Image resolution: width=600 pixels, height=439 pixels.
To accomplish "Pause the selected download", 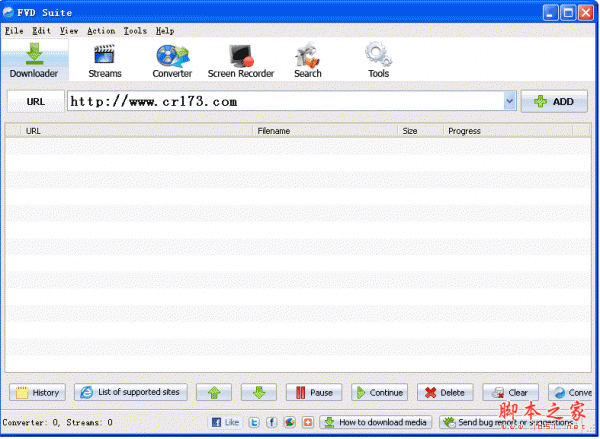I will click(x=314, y=392).
